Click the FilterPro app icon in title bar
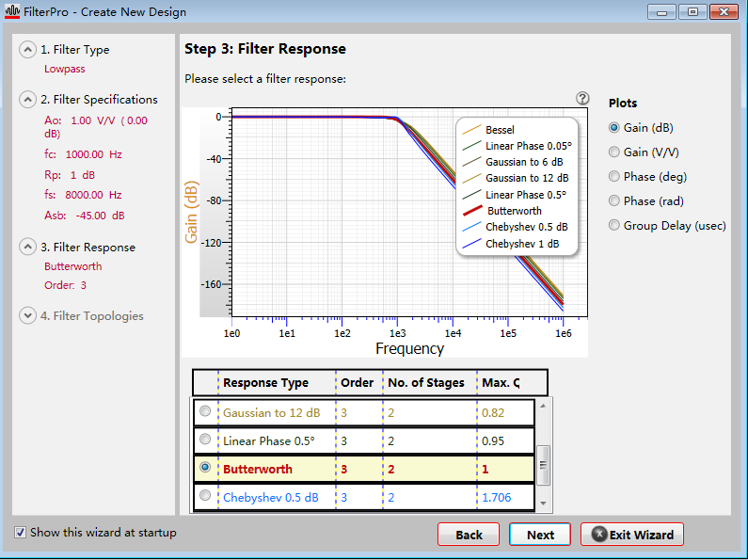 tap(12, 11)
